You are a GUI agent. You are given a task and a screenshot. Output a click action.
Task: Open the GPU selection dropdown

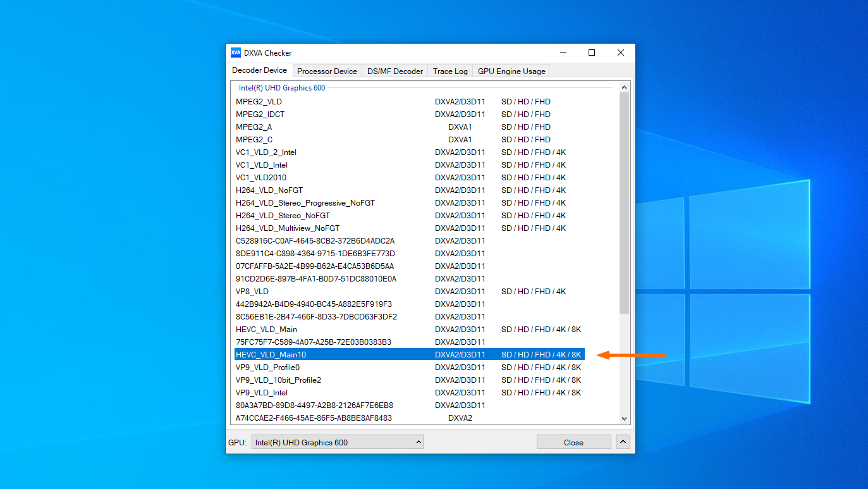(x=338, y=442)
